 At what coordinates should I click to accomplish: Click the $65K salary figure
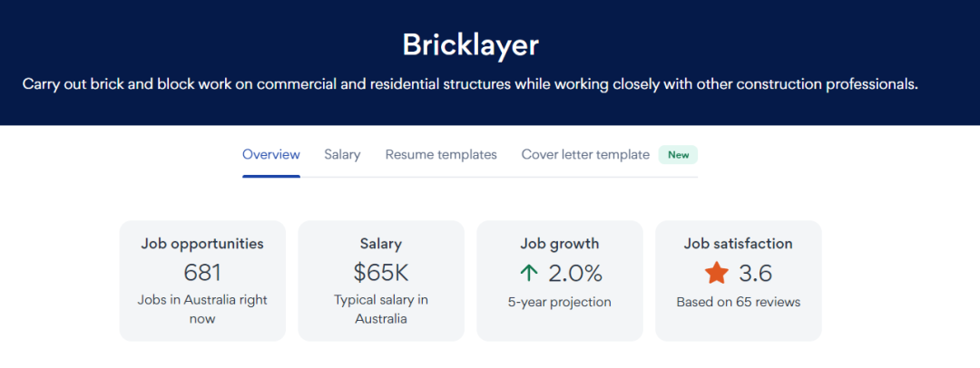tap(381, 273)
